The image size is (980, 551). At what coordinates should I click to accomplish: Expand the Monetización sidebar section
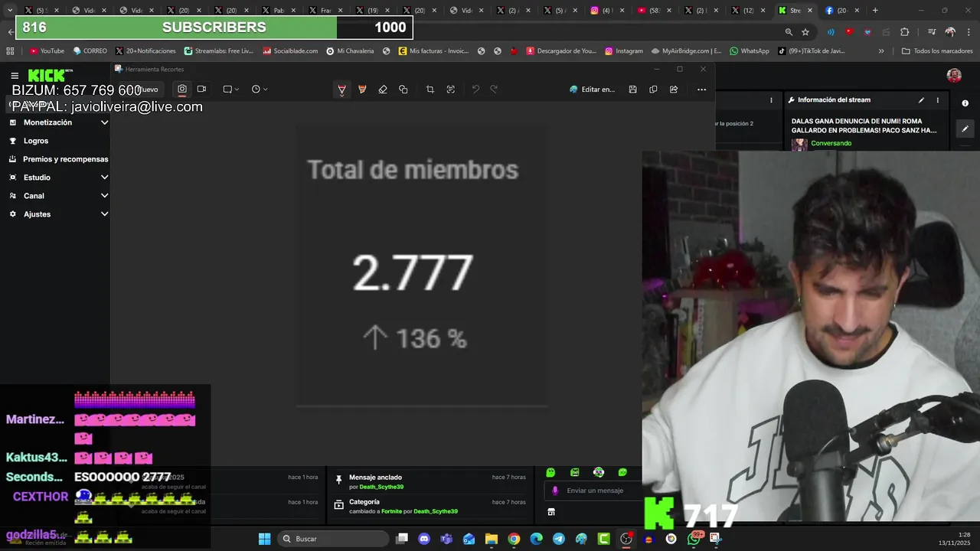pos(58,122)
